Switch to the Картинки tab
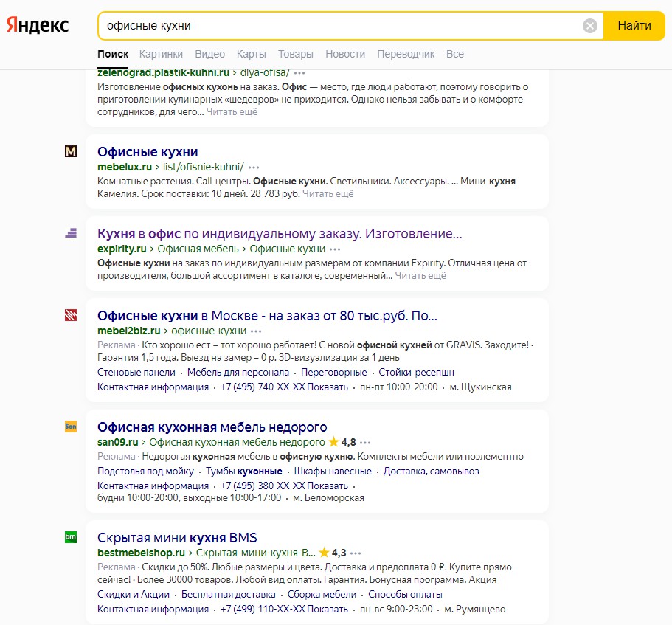The width and height of the screenshot is (672, 625). (x=161, y=54)
